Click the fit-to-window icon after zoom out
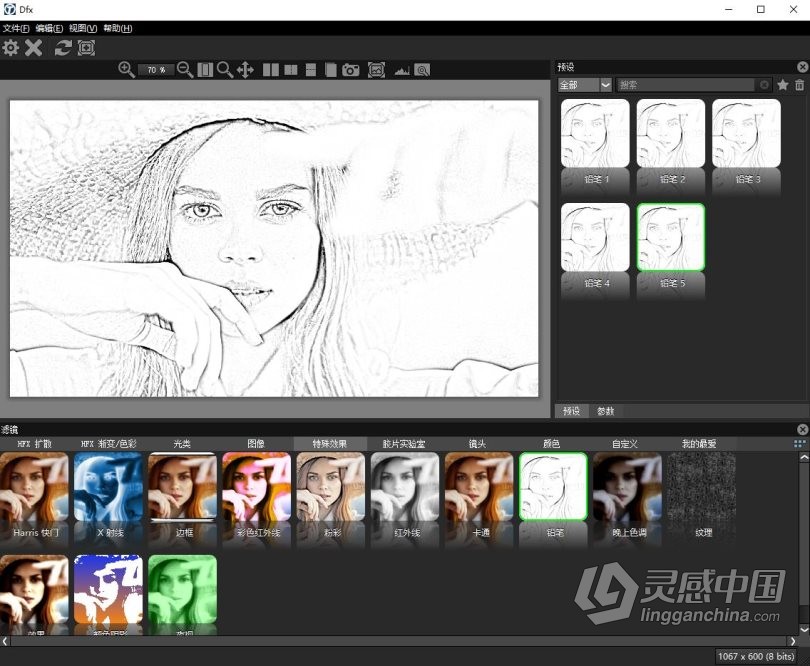This screenshot has width=810, height=666. coord(205,70)
